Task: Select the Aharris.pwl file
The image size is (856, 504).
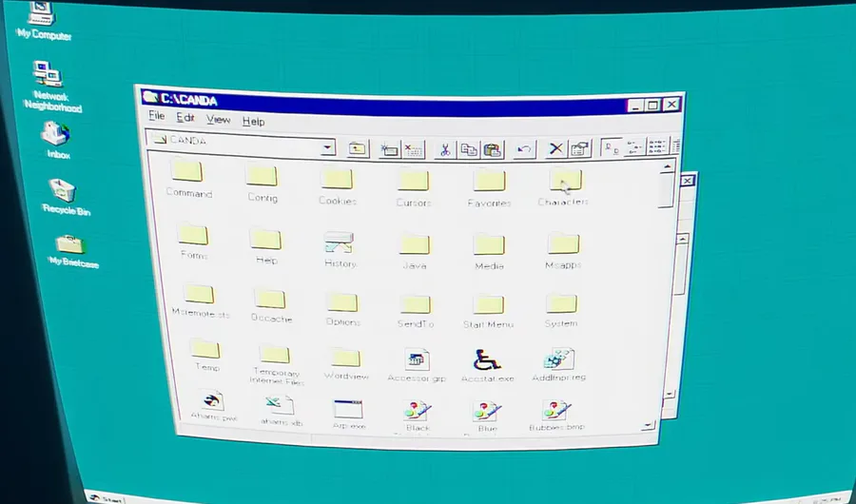Action: 213,406
